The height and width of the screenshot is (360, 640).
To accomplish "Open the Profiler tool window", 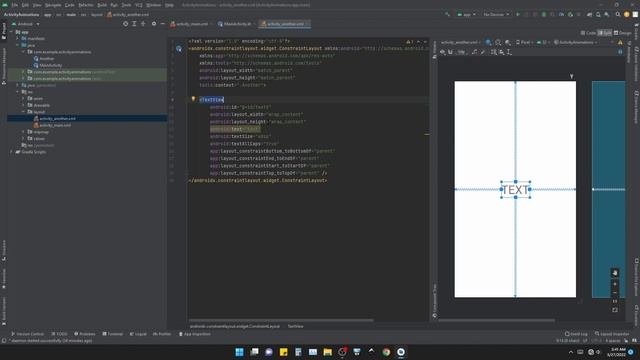I will pyautogui.click(x=162, y=334).
